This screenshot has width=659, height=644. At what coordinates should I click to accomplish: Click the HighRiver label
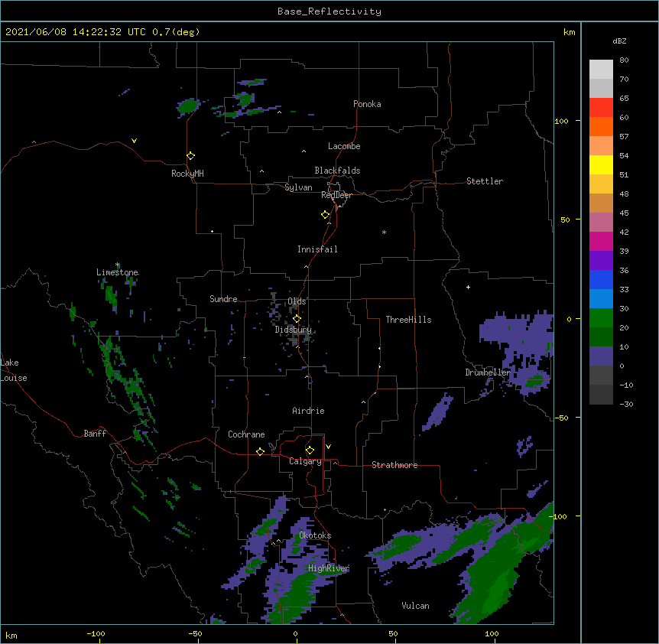point(329,568)
